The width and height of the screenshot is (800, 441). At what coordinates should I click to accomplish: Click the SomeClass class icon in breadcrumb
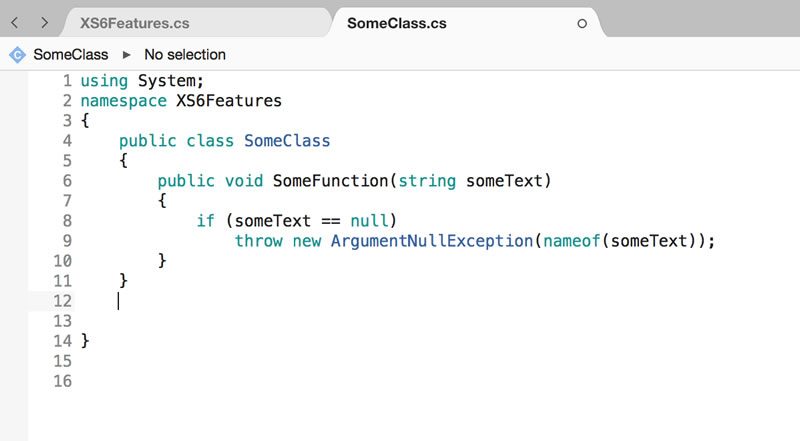point(17,55)
